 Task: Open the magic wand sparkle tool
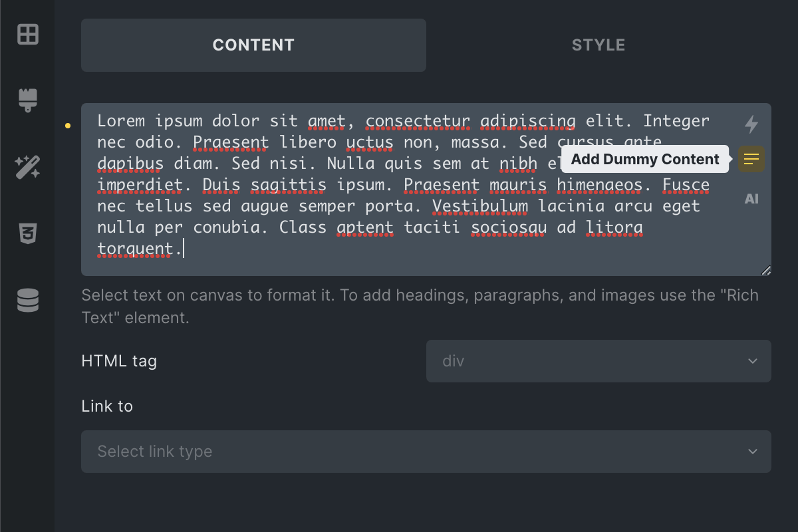click(x=28, y=167)
